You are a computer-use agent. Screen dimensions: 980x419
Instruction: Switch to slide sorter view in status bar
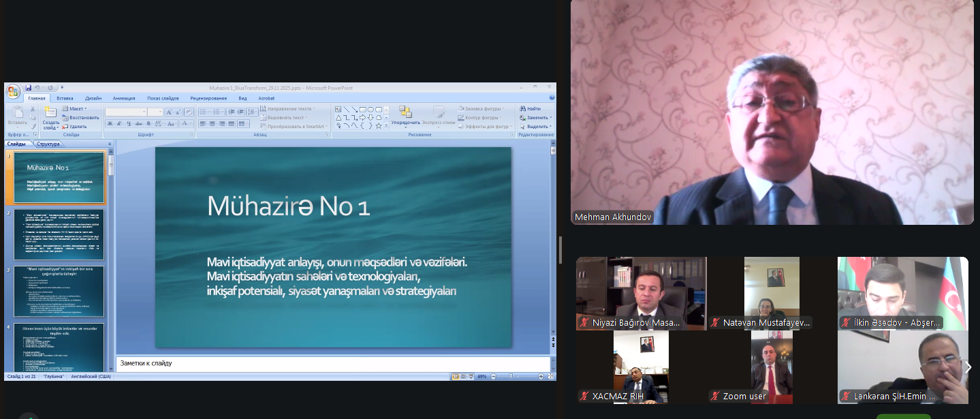[463, 376]
